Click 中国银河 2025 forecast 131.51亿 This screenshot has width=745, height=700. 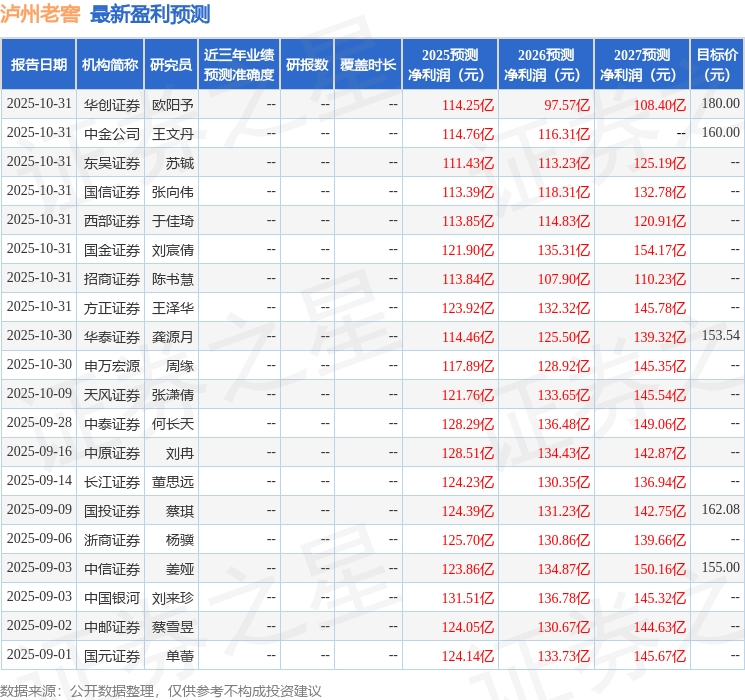coord(468,598)
